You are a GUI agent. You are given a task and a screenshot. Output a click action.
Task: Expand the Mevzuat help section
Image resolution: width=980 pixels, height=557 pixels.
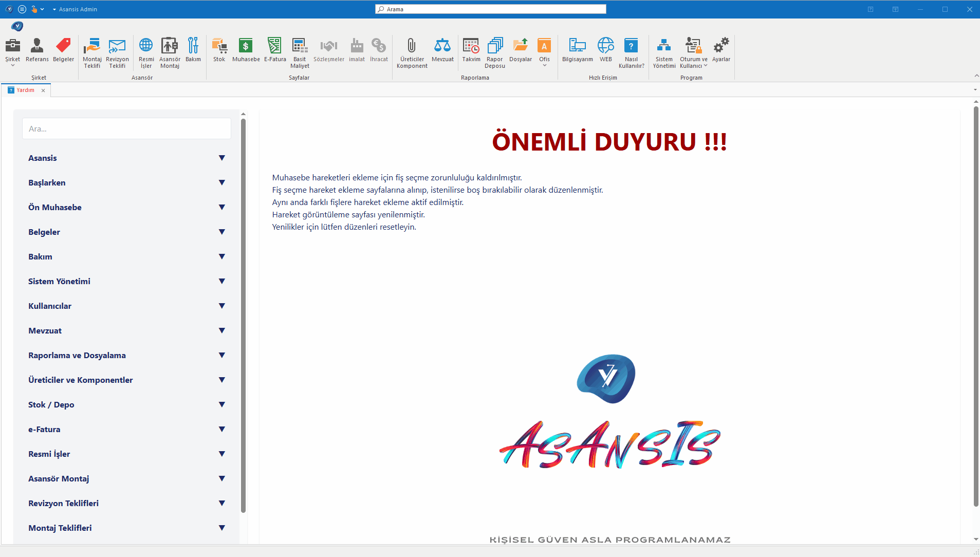[x=127, y=330]
